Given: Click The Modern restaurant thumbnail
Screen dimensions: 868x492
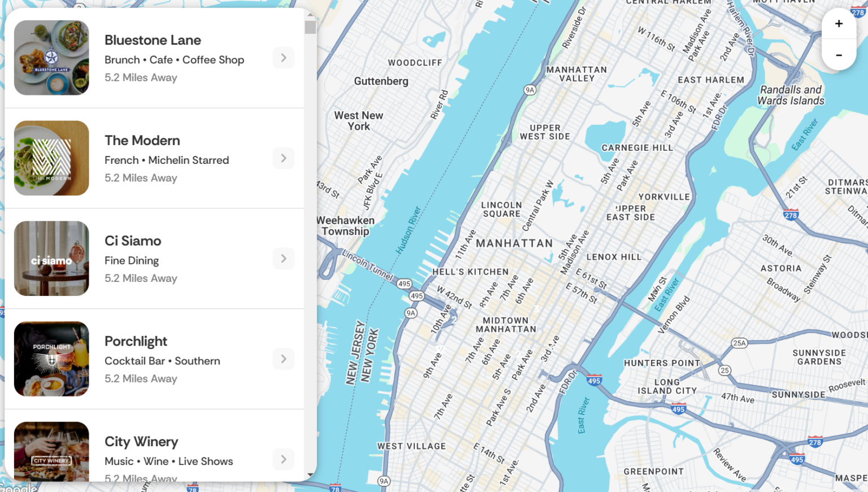Looking at the screenshot, I should (51, 158).
